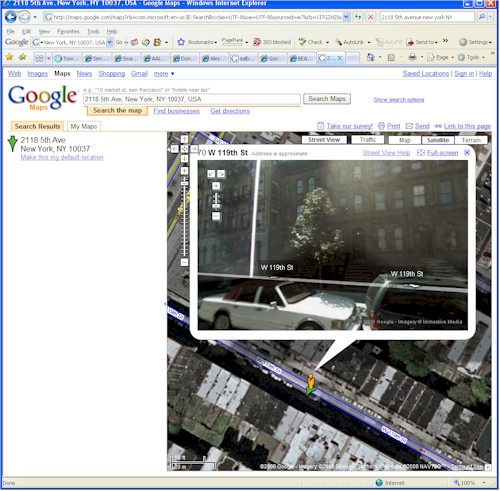This screenshot has width=500, height=491.
Task: Go back with the browser Back arrow
Action: coord(10,17)
